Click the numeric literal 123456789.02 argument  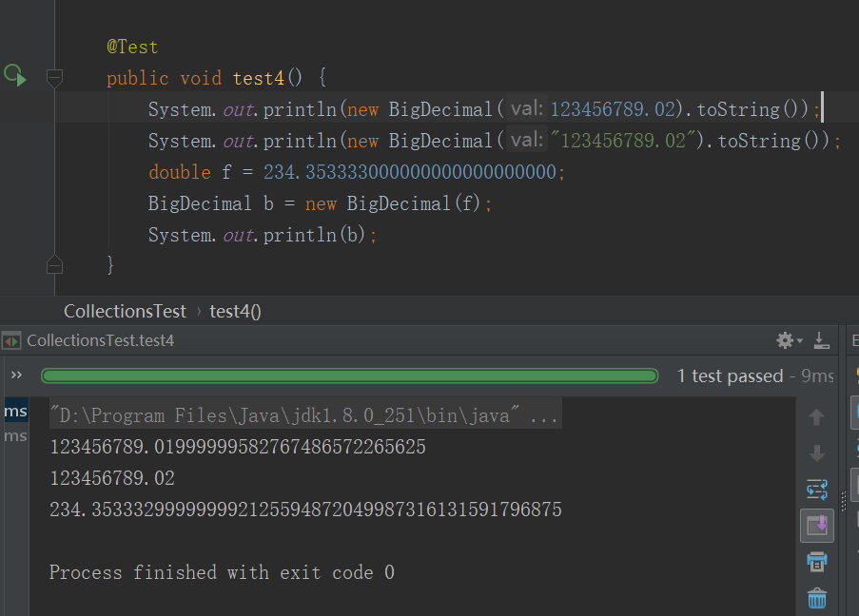point(613,109)
